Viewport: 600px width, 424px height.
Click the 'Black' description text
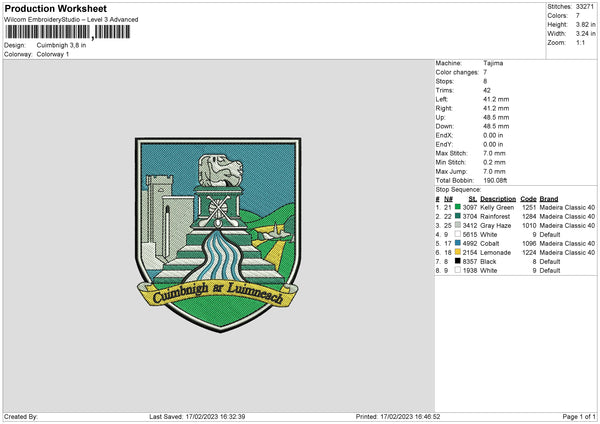pos(488,261)
